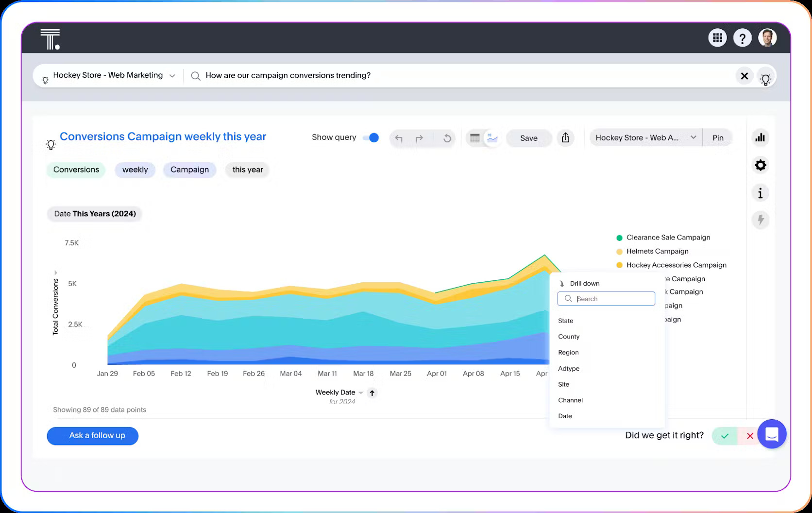Open the info panel icon

(760, 193)
